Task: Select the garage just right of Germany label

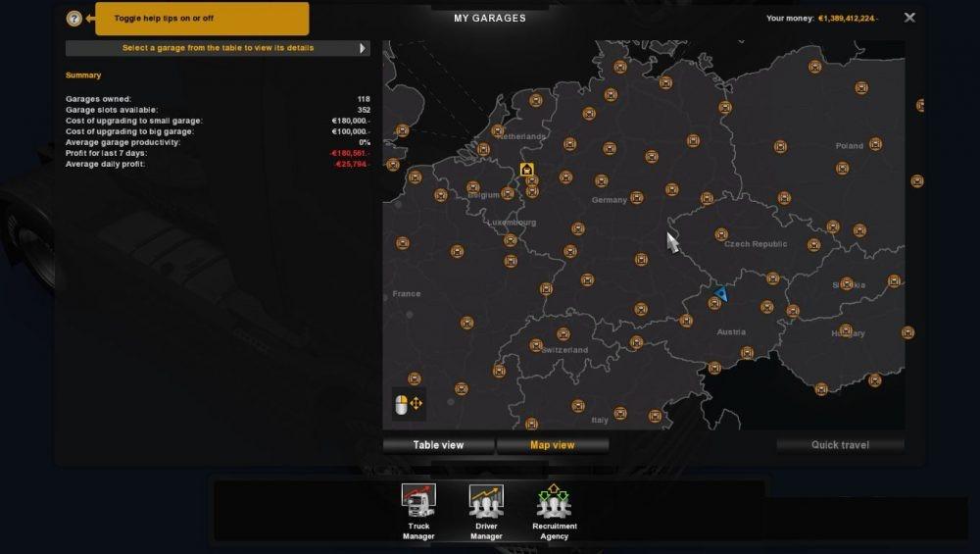Action: (x=636, y=199)
